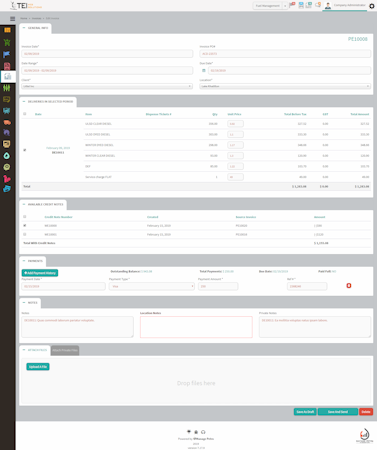
Task: Click the second blue icon with teal badge
Action: (x=309, y=5)
